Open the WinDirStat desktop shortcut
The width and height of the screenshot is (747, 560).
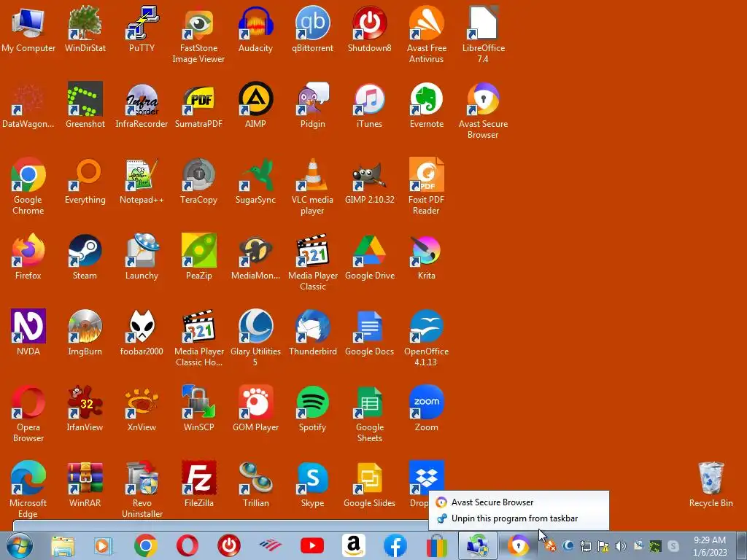tap(85, 28)
